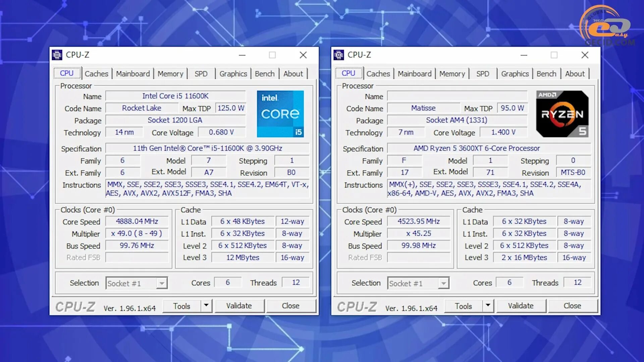The height and width of the screenshot is (362, 644).
Task: Expand Tools dropdown arrow in right window
Action: point(488,305)
